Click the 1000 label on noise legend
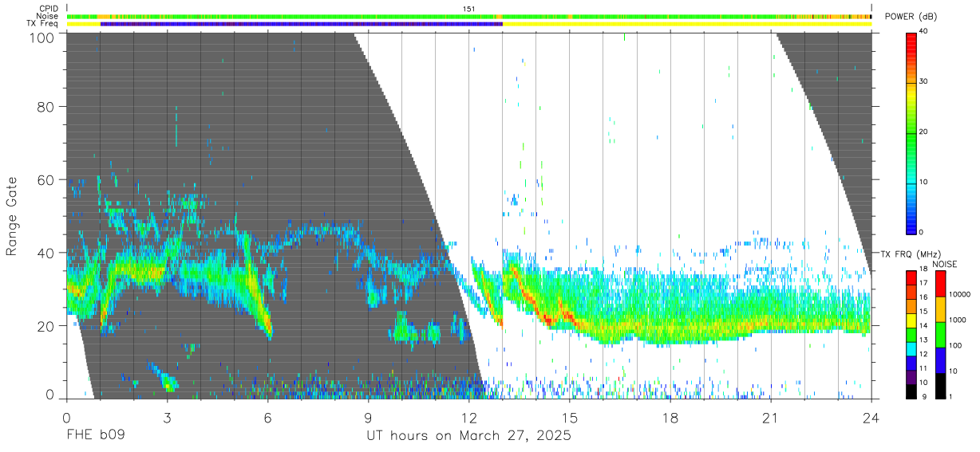The image size is (980, 452). [957, 320]
